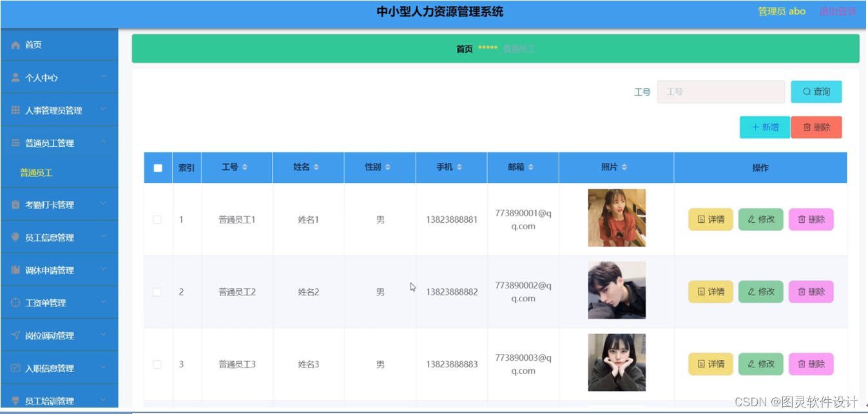Open 详情 for 普通员工1
This screenshot has width=868, height=414.
(711, 220)
